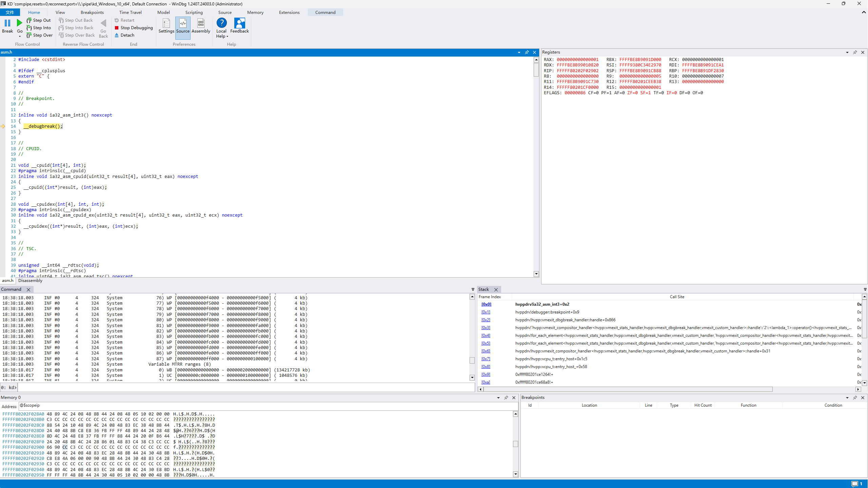Click the Detach icon
Image resolution: width=868 pixels, height=488 pixels.
[x=117, y=35]
